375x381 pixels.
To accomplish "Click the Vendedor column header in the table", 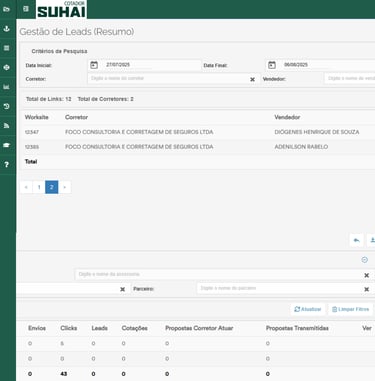I will tap(287, 117).
